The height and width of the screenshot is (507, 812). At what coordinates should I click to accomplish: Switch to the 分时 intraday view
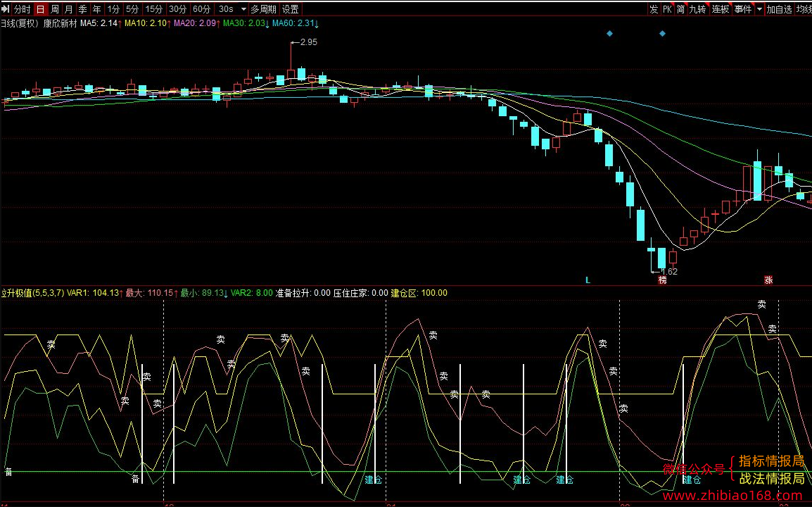pyautogui.click(x=23, y=9)
